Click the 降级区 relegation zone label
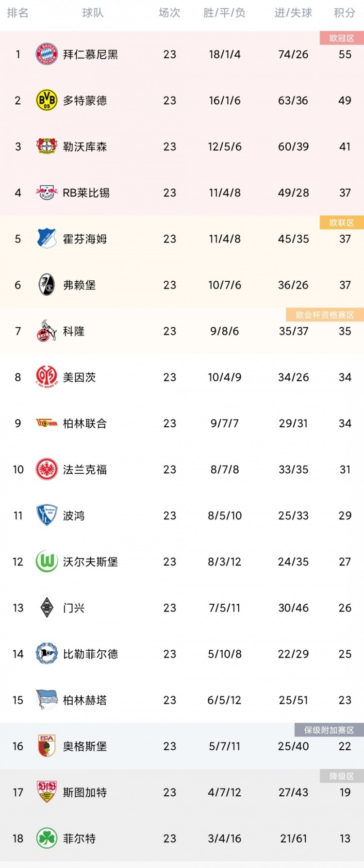This screenshot has width=364, height=868. click(x=342, y=776)
